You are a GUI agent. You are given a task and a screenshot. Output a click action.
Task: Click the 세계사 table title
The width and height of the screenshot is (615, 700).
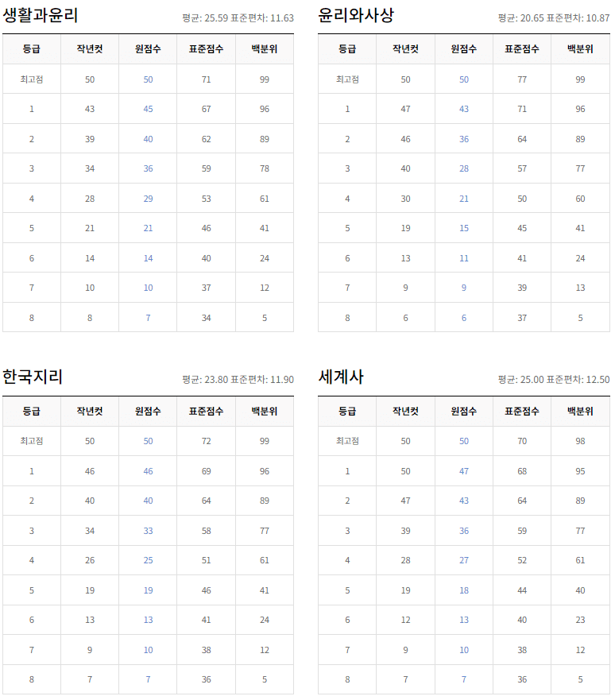pos(341,377)
